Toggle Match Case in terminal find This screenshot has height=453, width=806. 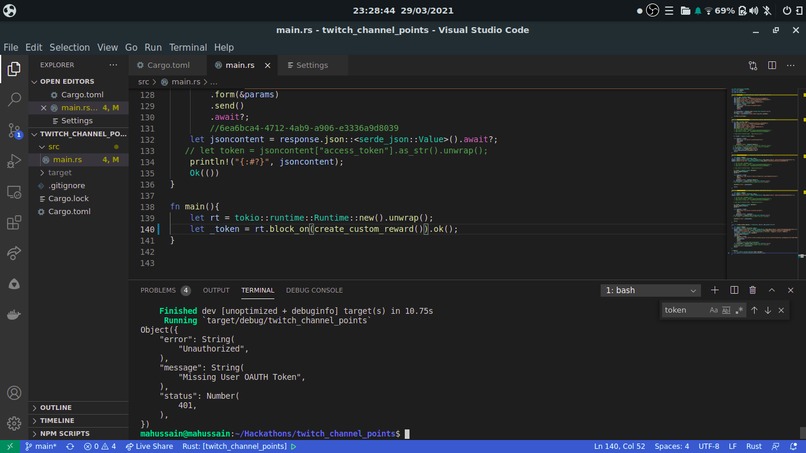(713, 310)
